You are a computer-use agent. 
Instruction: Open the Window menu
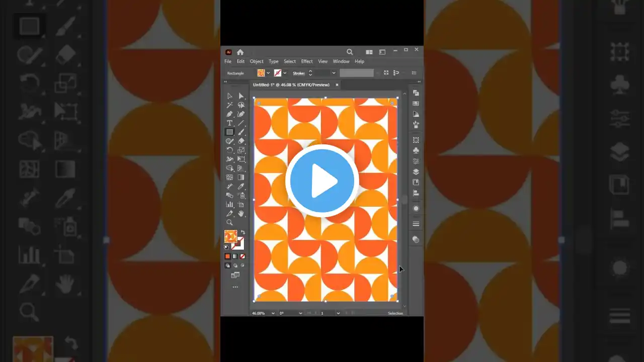click(341, 61)
